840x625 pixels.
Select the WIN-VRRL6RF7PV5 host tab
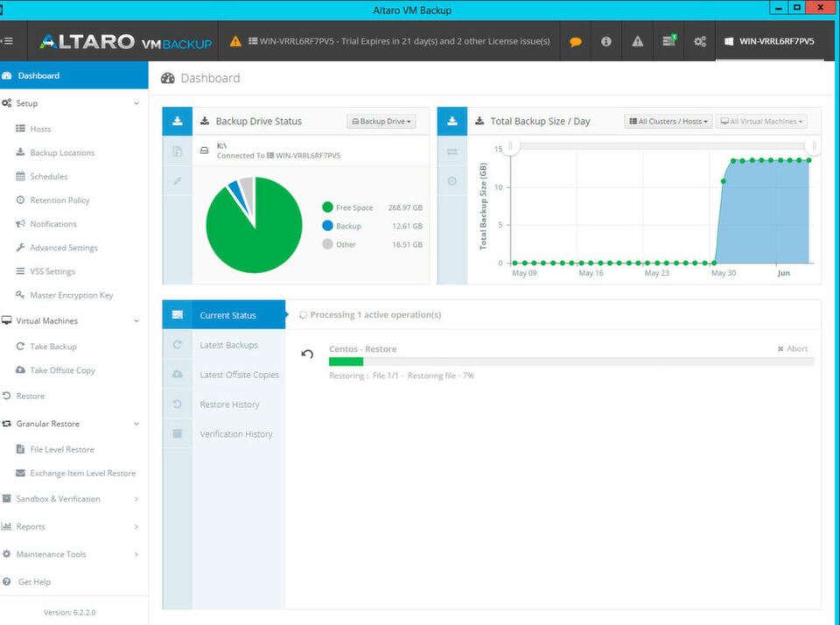769,41
